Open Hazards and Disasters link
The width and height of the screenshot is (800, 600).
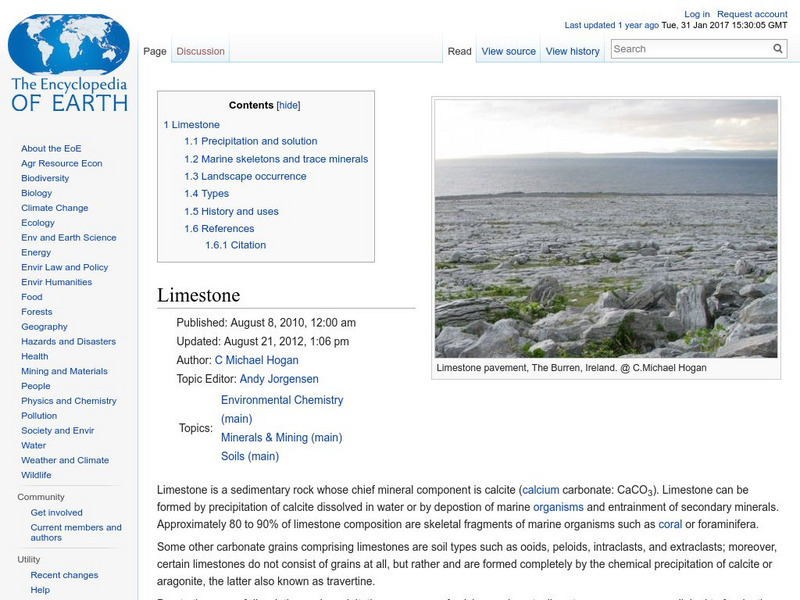pos(68,341)
